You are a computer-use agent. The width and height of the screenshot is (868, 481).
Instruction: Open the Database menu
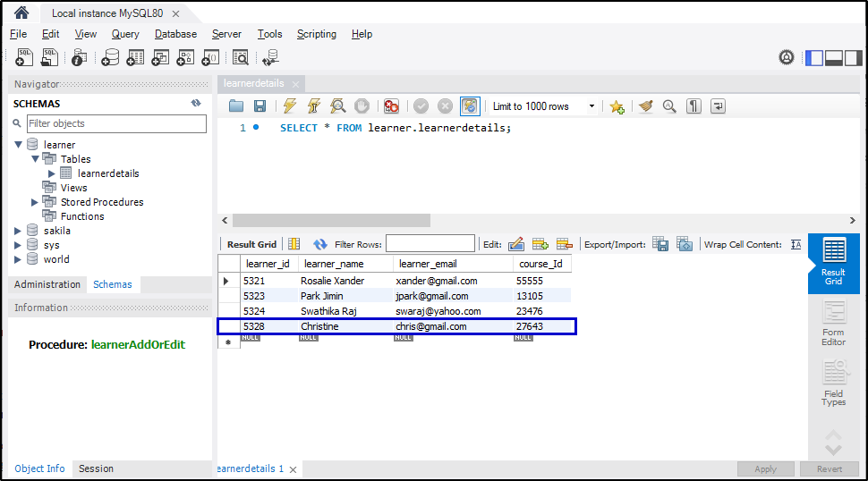[x=175, y=34]
